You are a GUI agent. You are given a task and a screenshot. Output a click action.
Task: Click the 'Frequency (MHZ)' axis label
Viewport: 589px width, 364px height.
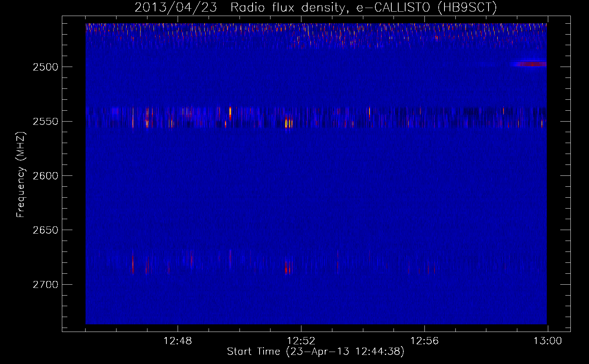[x=21, y=175]
